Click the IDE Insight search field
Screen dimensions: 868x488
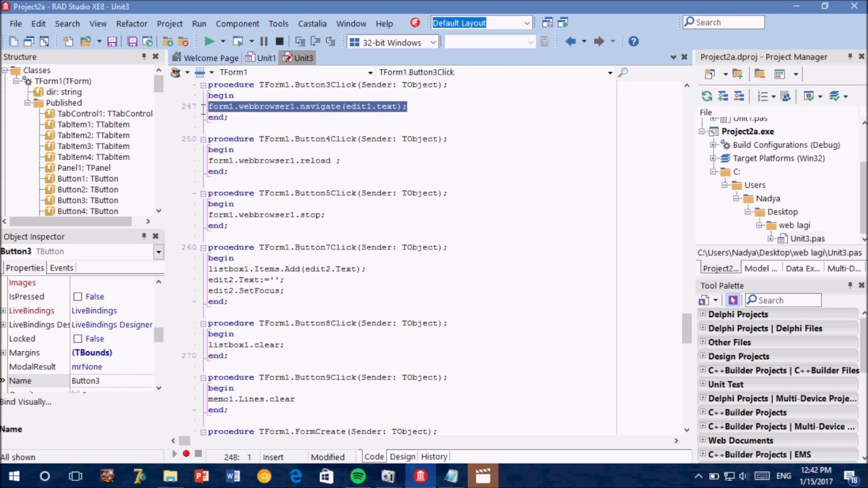pos(724,22)
